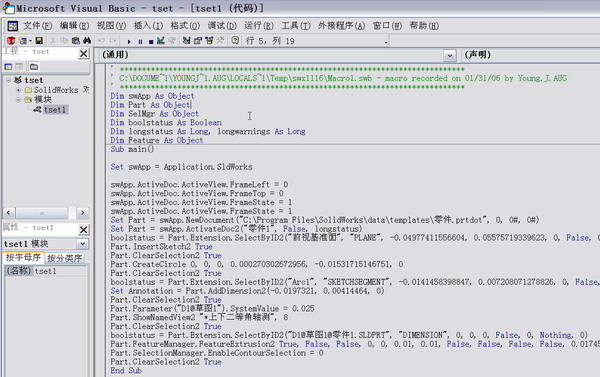
Task: Click 'Set swApp = Application.SldWorks' line
Action: click(181, 167)
